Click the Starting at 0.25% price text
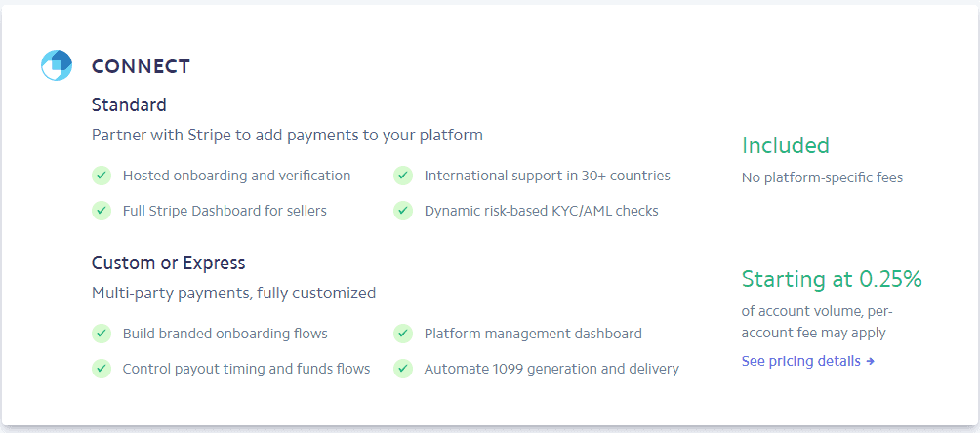This screenshot has height=433, width=980. point(831,279)
